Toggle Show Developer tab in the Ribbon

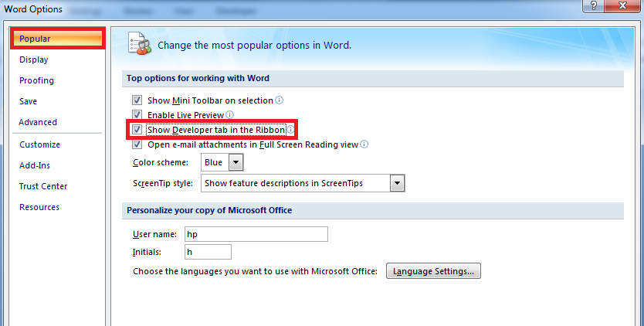point(137,130)
